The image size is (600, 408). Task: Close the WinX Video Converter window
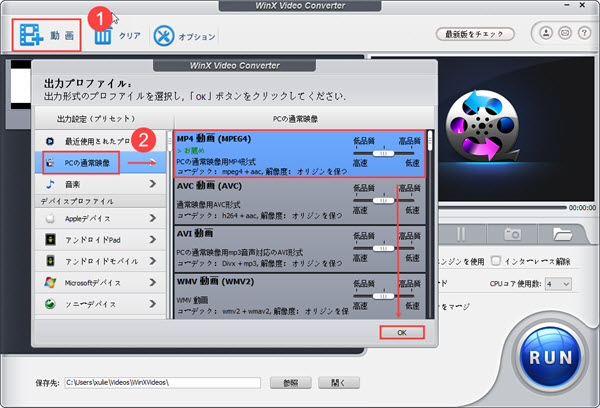pos(582,5)
